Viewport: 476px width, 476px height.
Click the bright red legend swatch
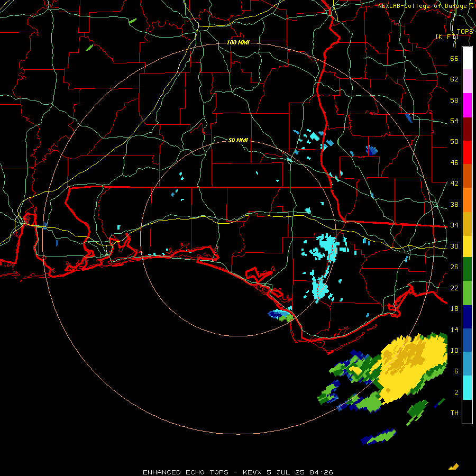(467, 152)
